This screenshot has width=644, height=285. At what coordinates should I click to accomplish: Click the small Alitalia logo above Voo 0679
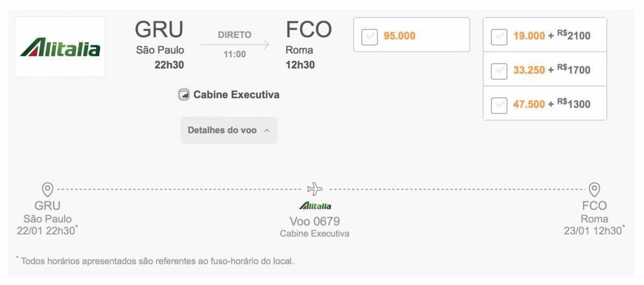[315, 206]
